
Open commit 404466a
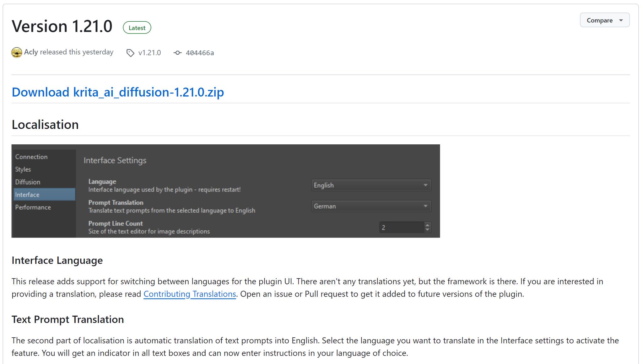pyautogui.click(x=200, y=53)
